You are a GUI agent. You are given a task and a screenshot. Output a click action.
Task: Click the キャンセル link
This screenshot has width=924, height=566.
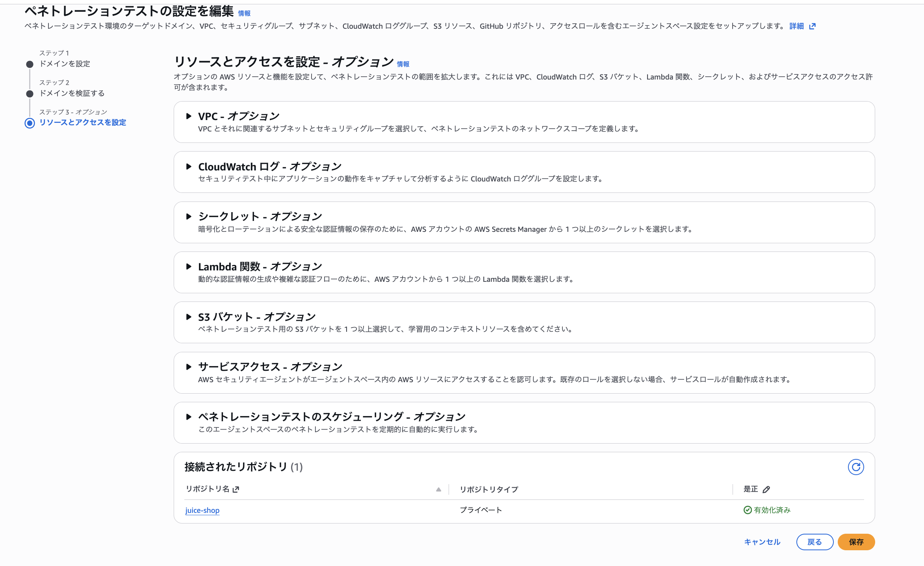tap(762, 542)
